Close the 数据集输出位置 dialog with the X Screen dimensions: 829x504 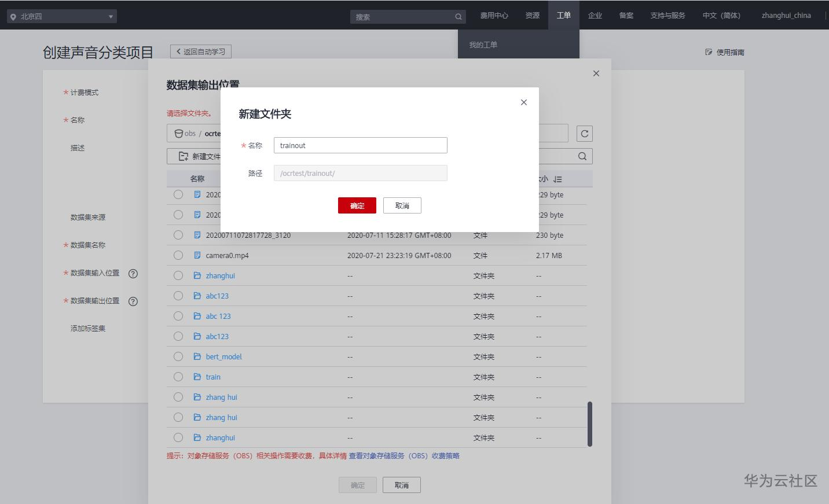tap(596, 73)
